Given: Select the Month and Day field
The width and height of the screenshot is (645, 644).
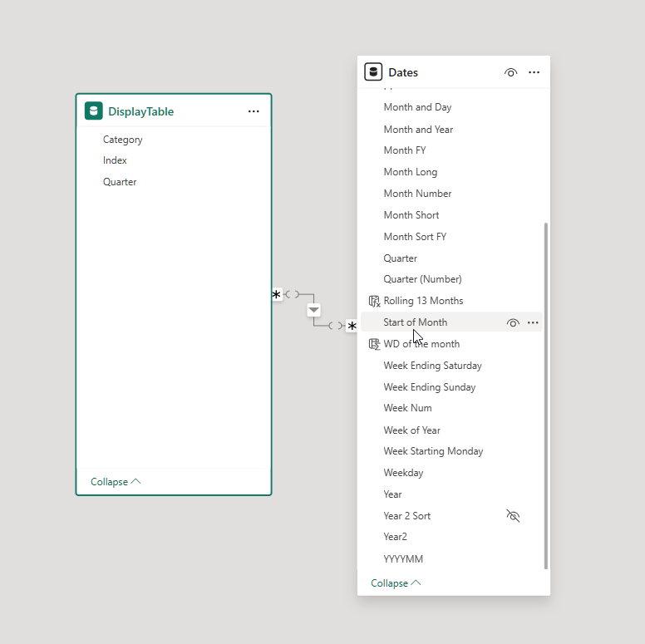Looking at the screenshot, I should click(417, 107).
